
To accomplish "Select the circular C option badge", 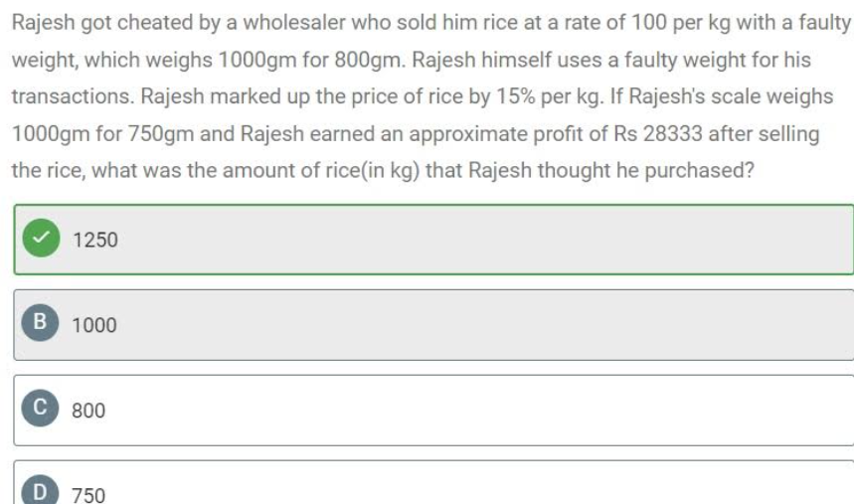I will tap(40, 408).
